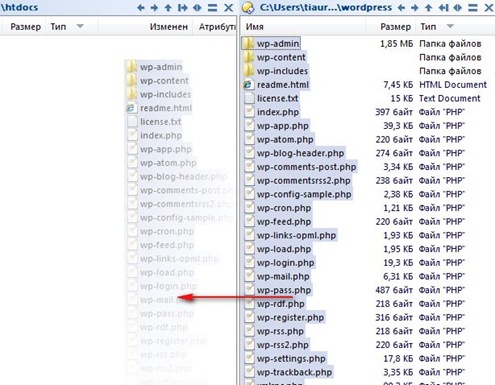Open the htdocs pane menu (two bars icon)
The image size is (495, 385).
(x=212, y=7)
